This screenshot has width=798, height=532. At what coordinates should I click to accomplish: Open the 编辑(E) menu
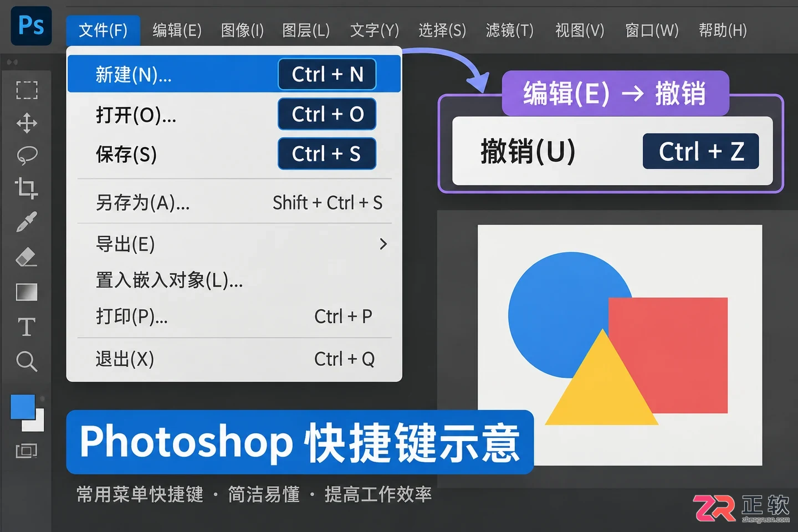point(177,30)
